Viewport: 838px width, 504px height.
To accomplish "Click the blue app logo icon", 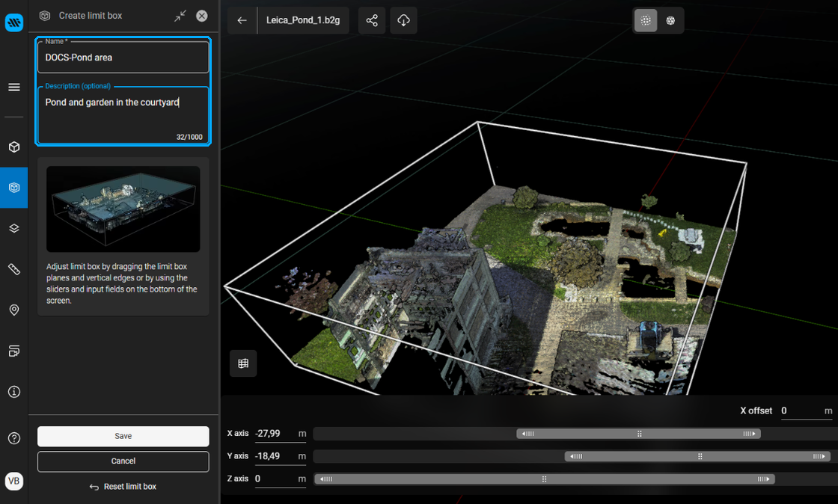I will (x=14, y=22).
